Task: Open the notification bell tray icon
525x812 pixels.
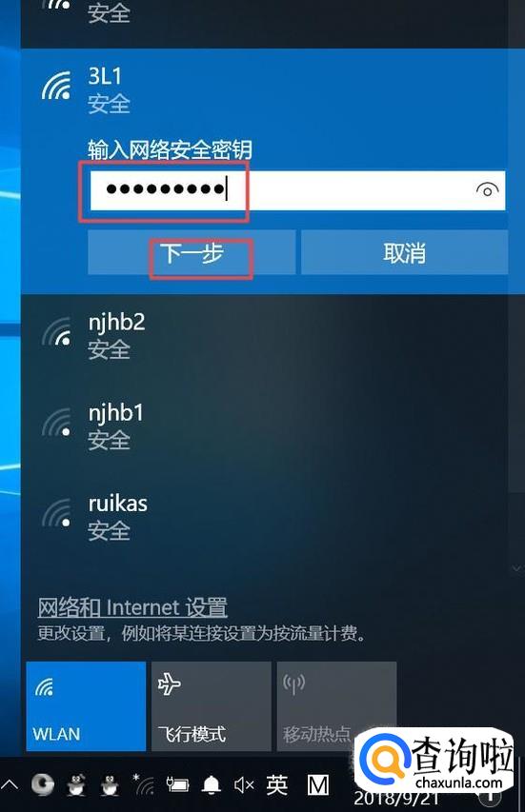Action: [x=211, y=785]
